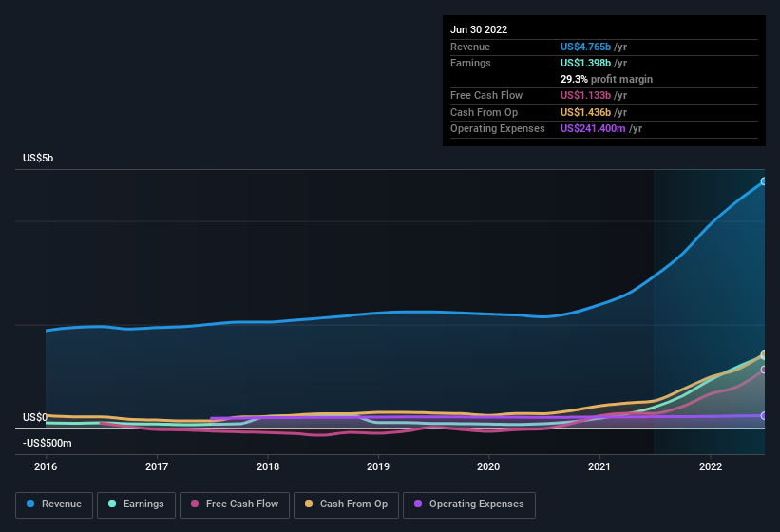780x532 pixels.
Task: Toggle the Free Cash Flow legend button
Action: click(235, 504)
